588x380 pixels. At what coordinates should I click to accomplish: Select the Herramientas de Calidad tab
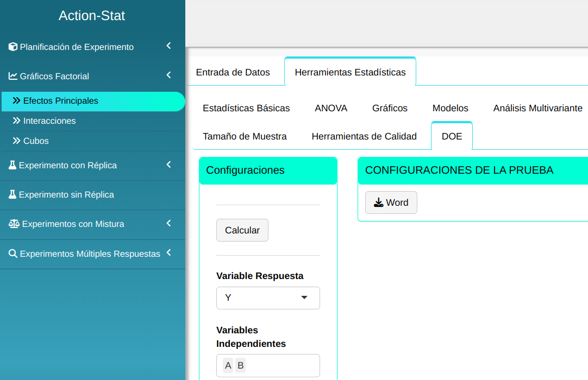(364, 136)
